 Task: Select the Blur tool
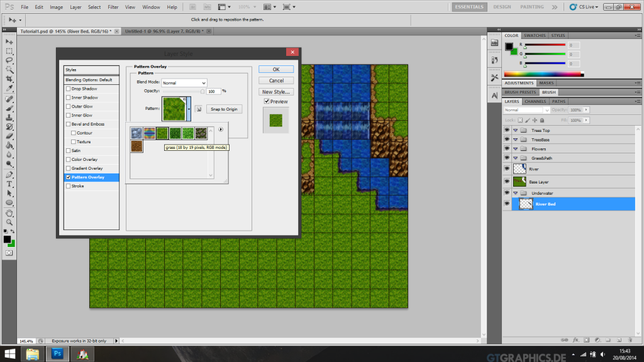(9, 155)
